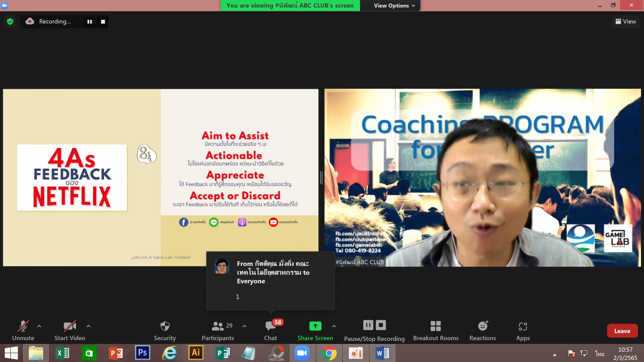Stop recording in bottom toolbar
644x362 pixels.
point(381,325)
